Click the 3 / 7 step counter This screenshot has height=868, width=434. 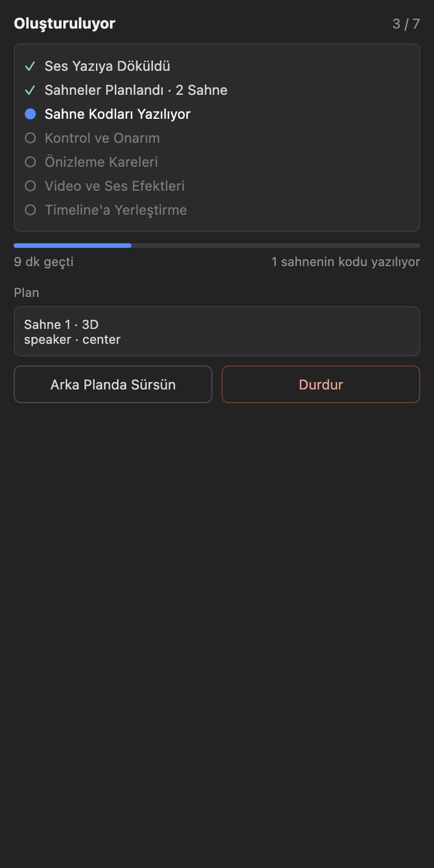coord(406,24)
